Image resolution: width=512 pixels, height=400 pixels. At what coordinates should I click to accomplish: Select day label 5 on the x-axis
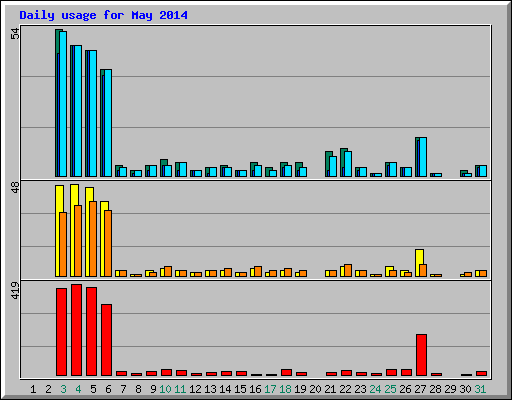[x=93, y=389]
